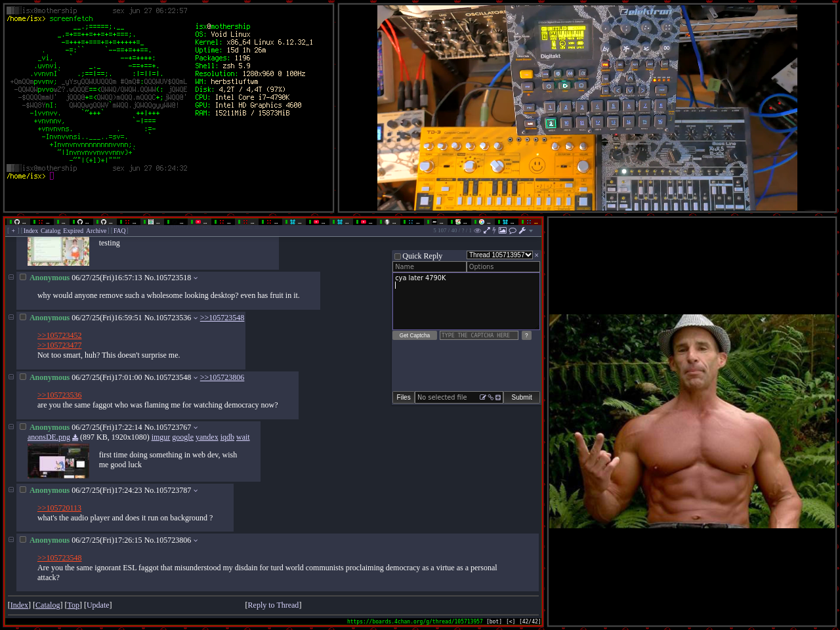Open the thumbnail beside the testing post
This screenshot has width=840, height=630.
tap(58, 251)
